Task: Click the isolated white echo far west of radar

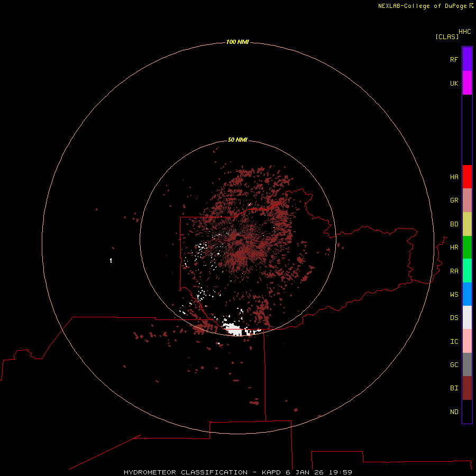Action: [x=111, y=260]
